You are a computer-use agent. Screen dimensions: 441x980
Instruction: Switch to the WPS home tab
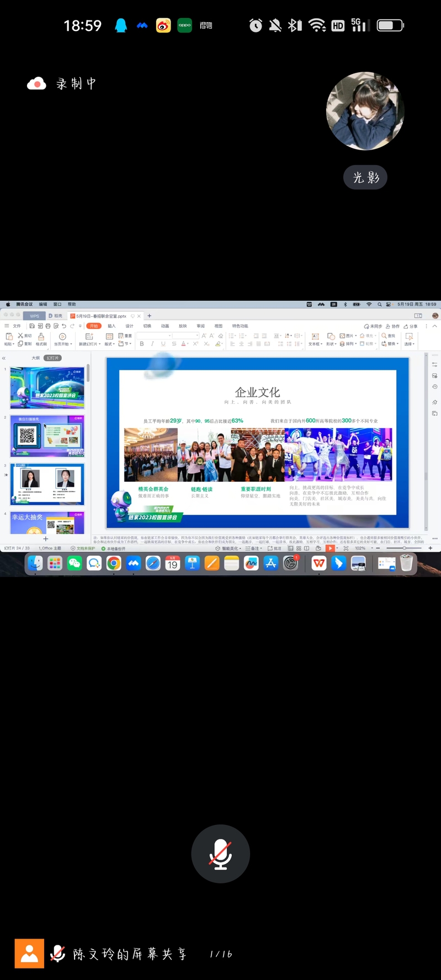point(34,316)
